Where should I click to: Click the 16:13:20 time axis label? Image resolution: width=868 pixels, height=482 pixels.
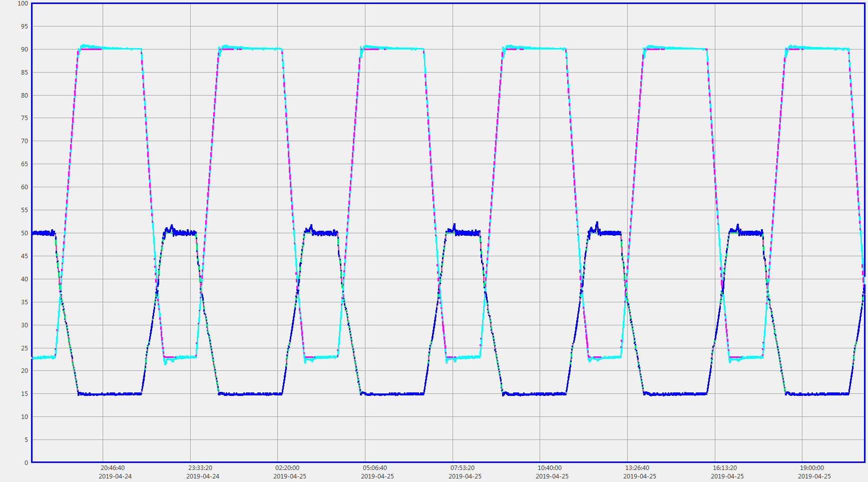[725, 468]
